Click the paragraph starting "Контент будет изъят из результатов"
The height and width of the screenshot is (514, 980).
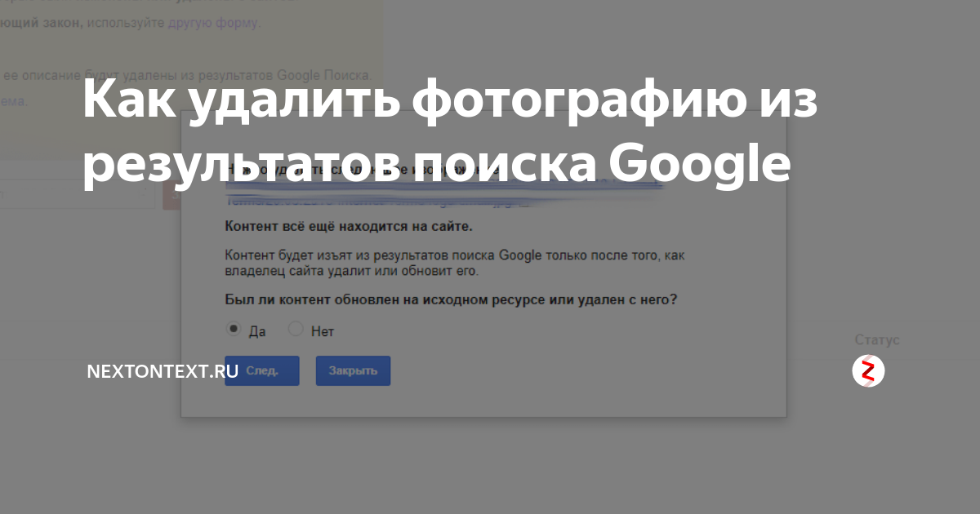(454, 263)
